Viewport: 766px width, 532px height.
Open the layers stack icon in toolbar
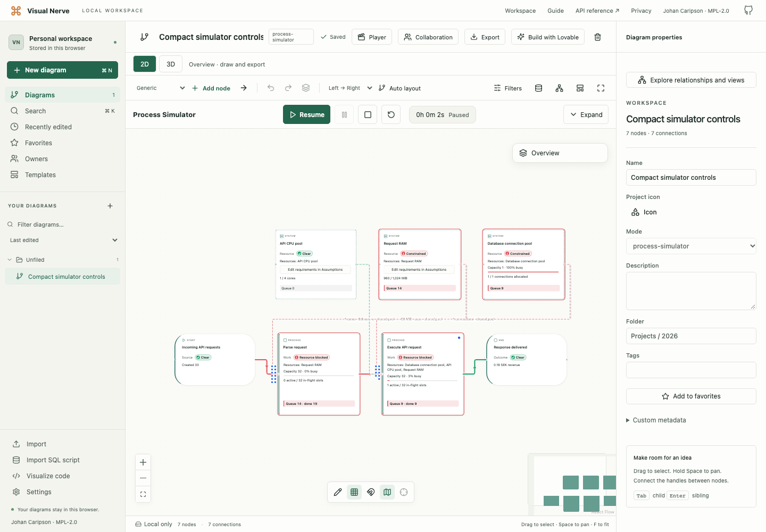click(306, 88)
